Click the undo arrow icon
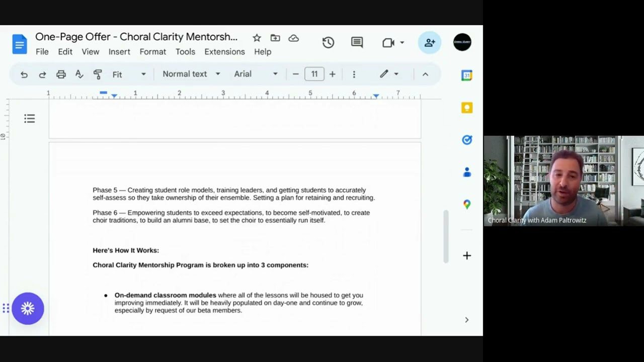The height and width of the screenshot is (362, 644). click(x=24, y=74)
